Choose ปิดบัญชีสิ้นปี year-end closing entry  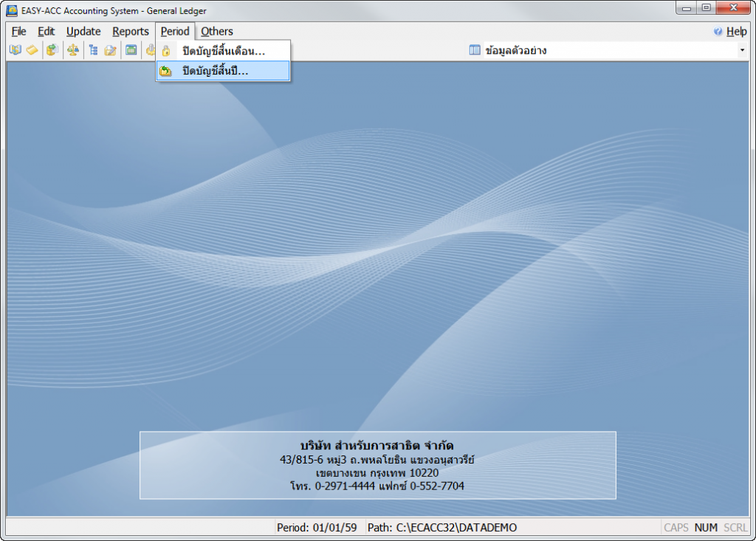pos(216,71)
